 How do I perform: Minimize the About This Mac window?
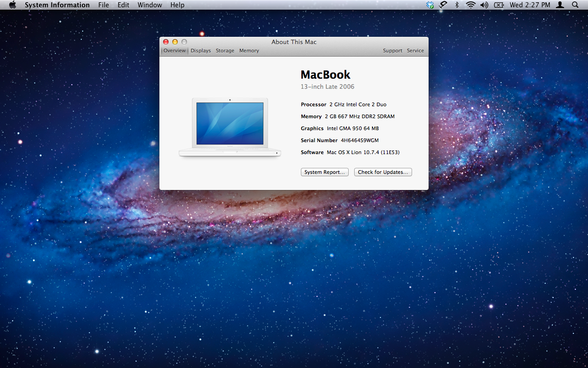175,42
